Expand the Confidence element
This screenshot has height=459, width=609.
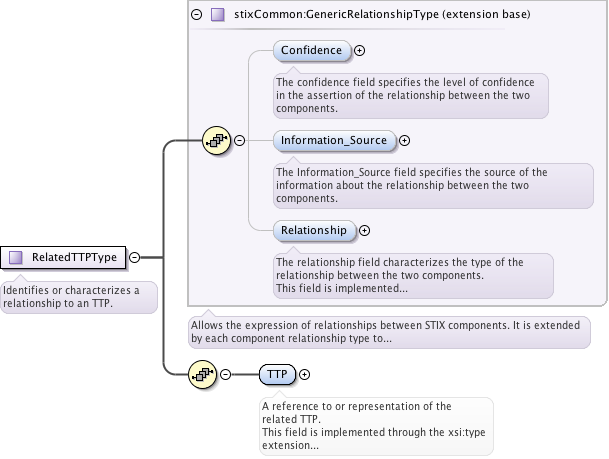click(x=360, y=50)
